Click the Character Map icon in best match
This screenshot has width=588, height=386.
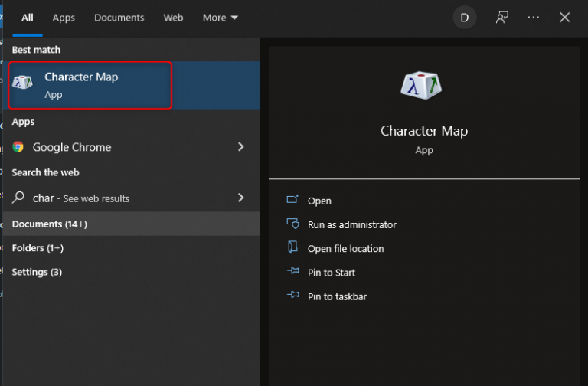click(23, 83)
